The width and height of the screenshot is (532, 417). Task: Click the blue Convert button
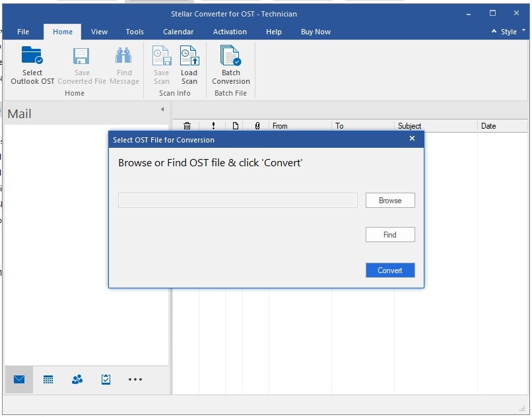click(x=390, y=271)
